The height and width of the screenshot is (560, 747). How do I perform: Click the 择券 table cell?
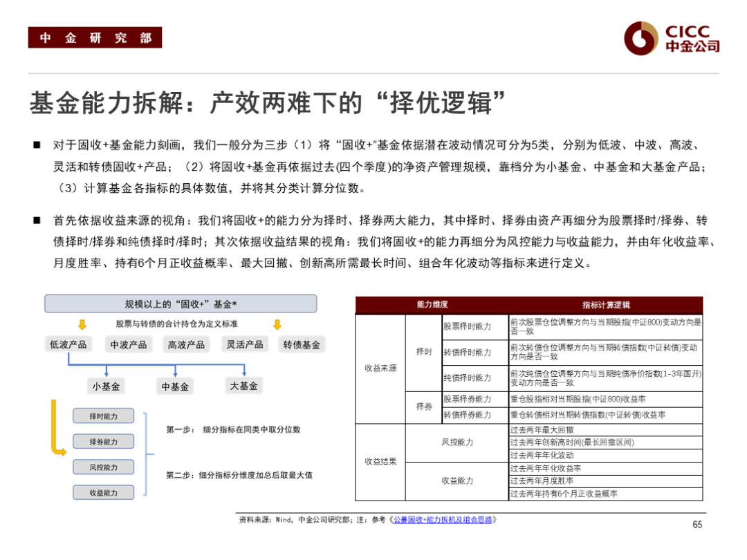click(x=423, y=407)
